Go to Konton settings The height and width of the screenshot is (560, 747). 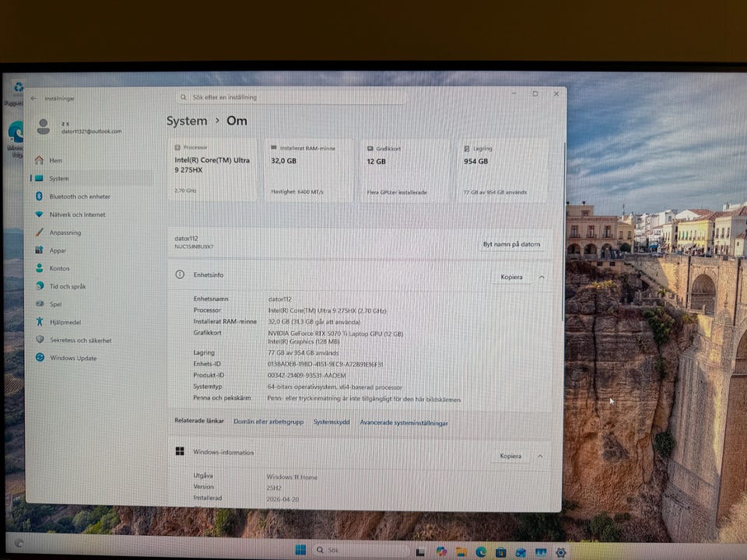pos(59,268)
